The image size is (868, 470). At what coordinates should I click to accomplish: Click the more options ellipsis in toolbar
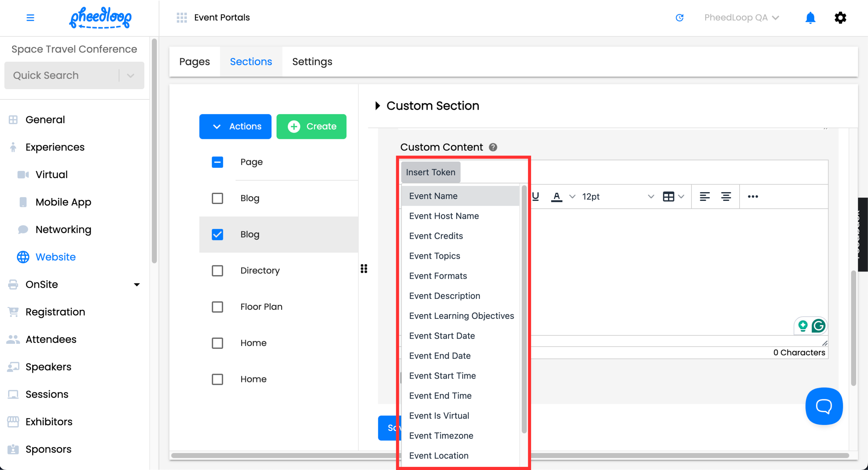[x=752, y=197]
